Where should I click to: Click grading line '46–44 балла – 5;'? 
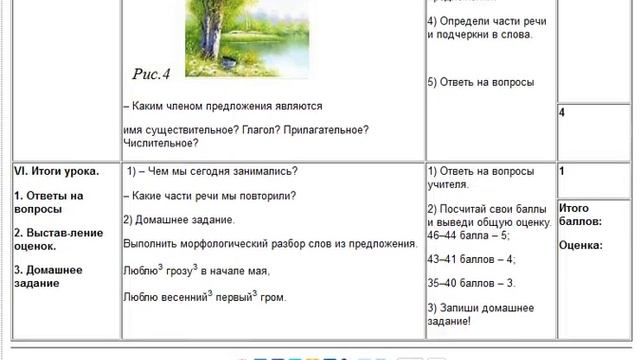point(468,236)
